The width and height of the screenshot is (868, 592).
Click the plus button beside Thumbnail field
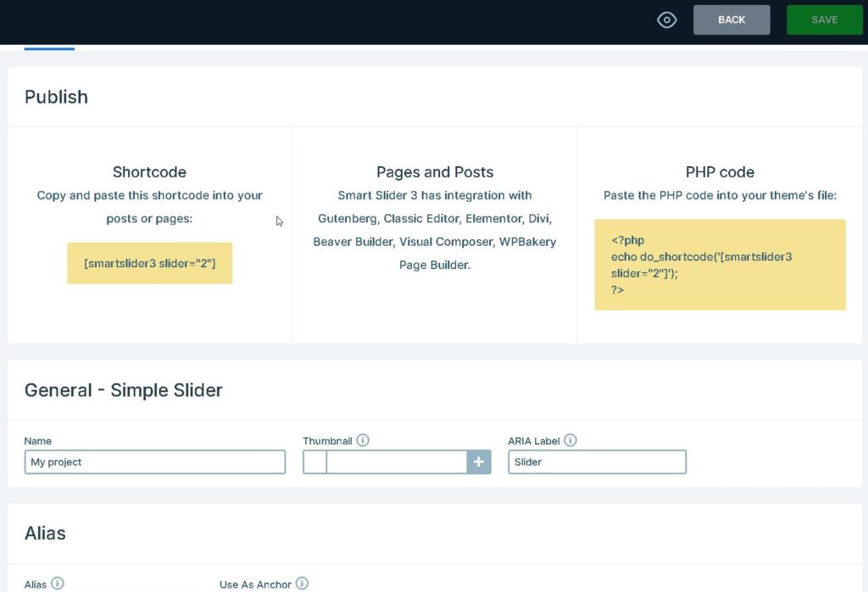pyautogui.click(x=479, y=462)
